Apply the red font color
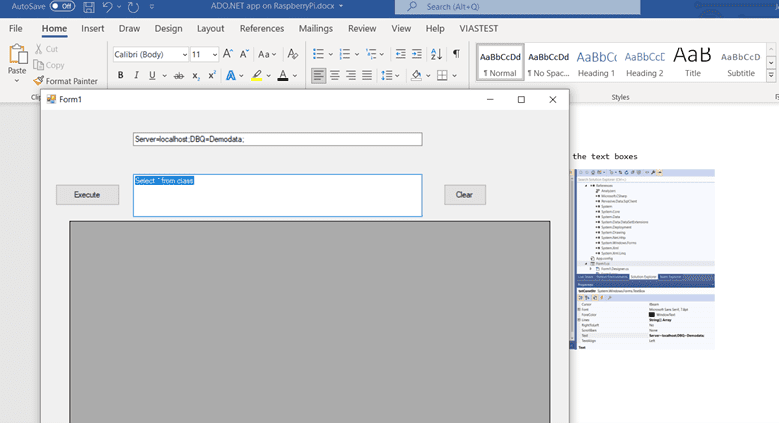Image resolution: width=779 pixels, height=423 pixels. pos(283,76)
